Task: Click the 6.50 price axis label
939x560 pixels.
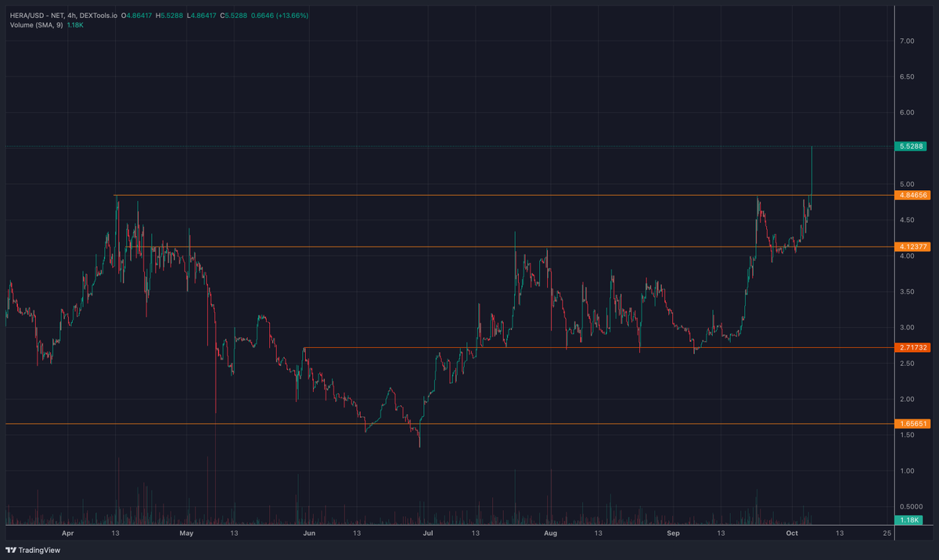Action: pyautogui.click(x=907, y=77)
